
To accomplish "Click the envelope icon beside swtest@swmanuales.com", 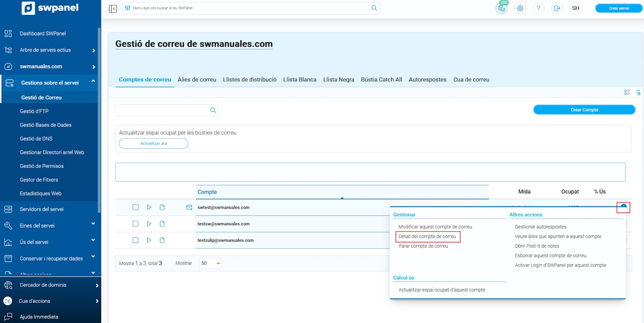I will pos(189,207).
